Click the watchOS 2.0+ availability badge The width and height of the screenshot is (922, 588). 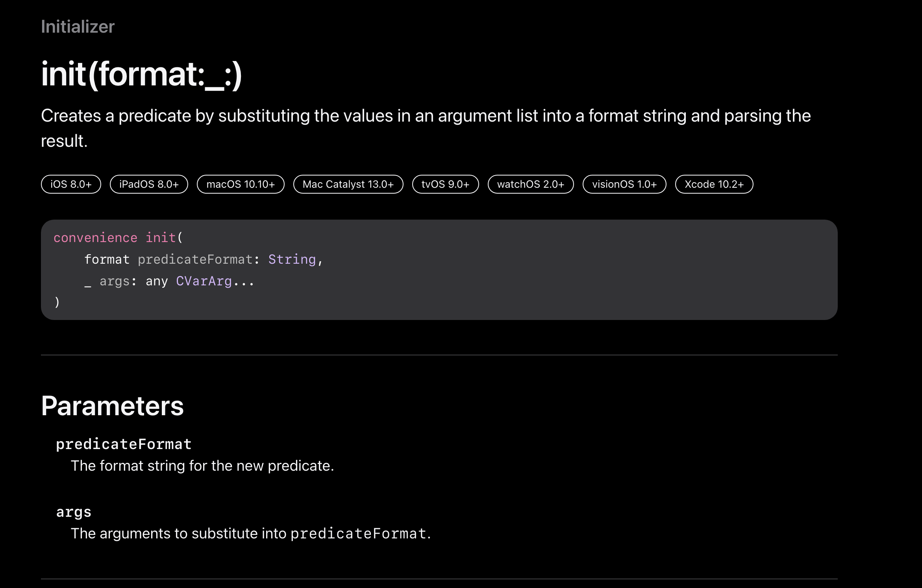[x=531, y=184]
